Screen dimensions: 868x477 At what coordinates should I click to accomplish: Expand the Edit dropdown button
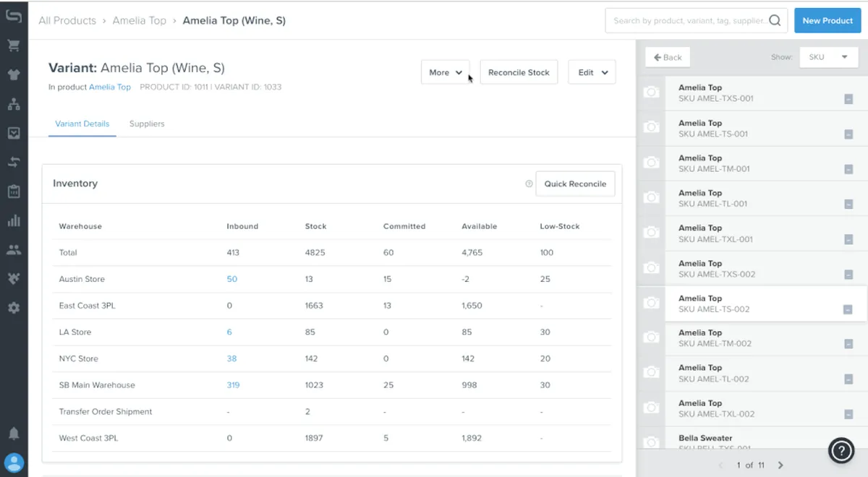tap(592, 72)
